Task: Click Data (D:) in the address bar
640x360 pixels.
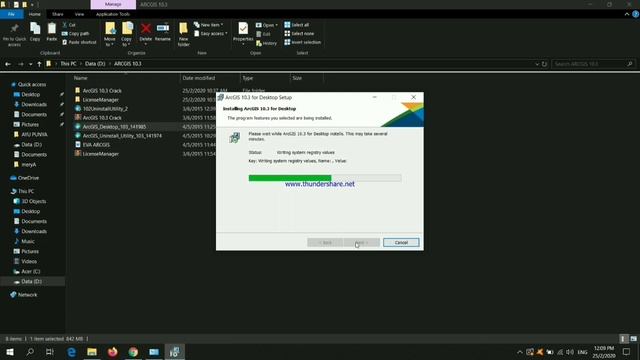Action: (x=95, y=64)
